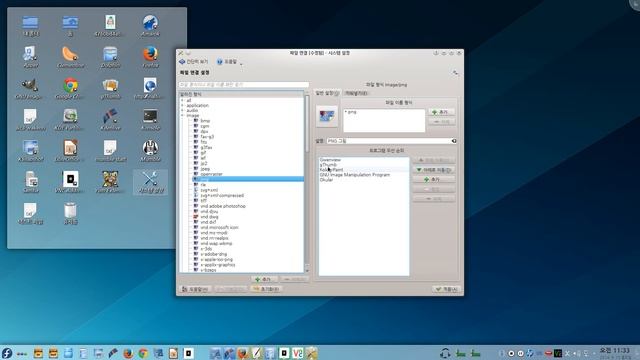The height and width of the screenshot is (360, 640).
Task: Select the x-adobe-dng file type
Action: (213, 254)
